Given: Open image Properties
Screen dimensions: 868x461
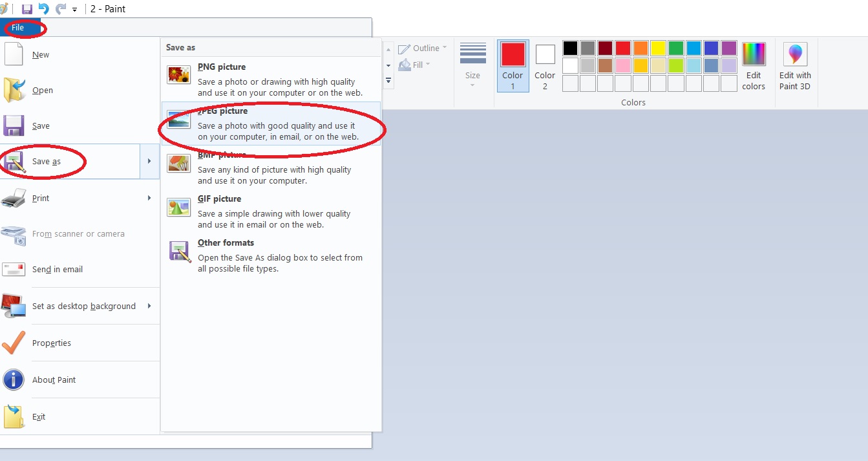Looking at the screenshot, I should (x=79, y=343).
